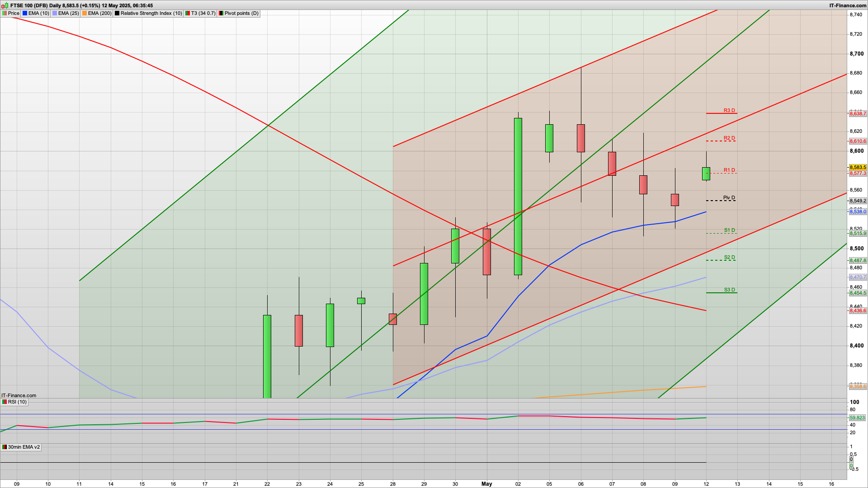
Task: Click the orange EMA (200) legend swatch
Action: coord(85,13)
